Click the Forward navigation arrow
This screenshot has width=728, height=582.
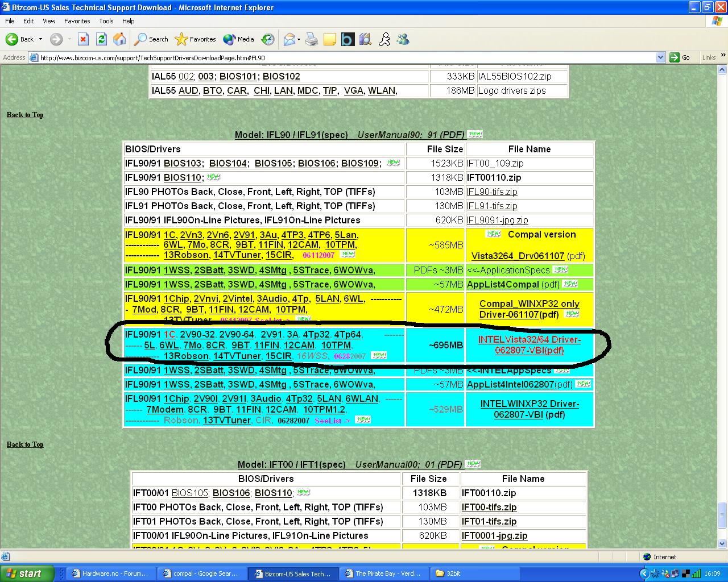(x=56, y=39)
